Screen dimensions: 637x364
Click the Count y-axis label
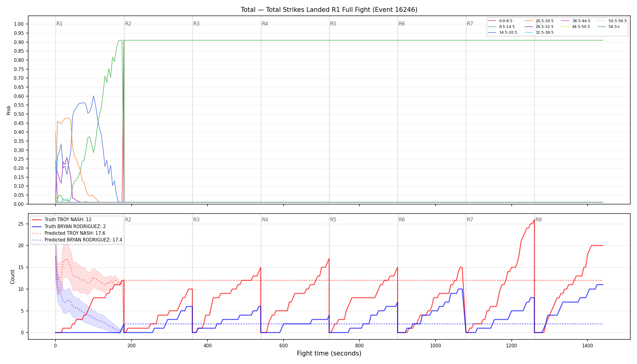pyautogui.click(x=12, y=277)
